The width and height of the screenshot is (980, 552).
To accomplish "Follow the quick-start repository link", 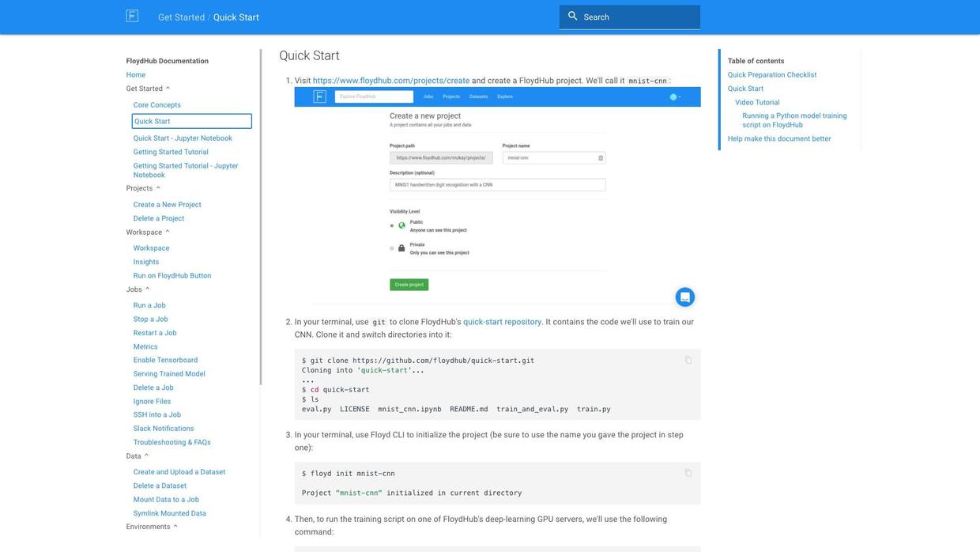I will (502, 322).
